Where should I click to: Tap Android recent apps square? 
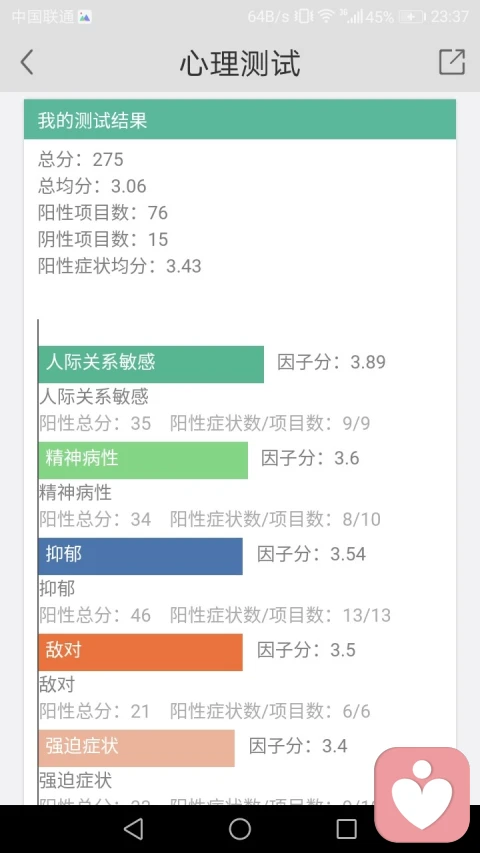346,829
